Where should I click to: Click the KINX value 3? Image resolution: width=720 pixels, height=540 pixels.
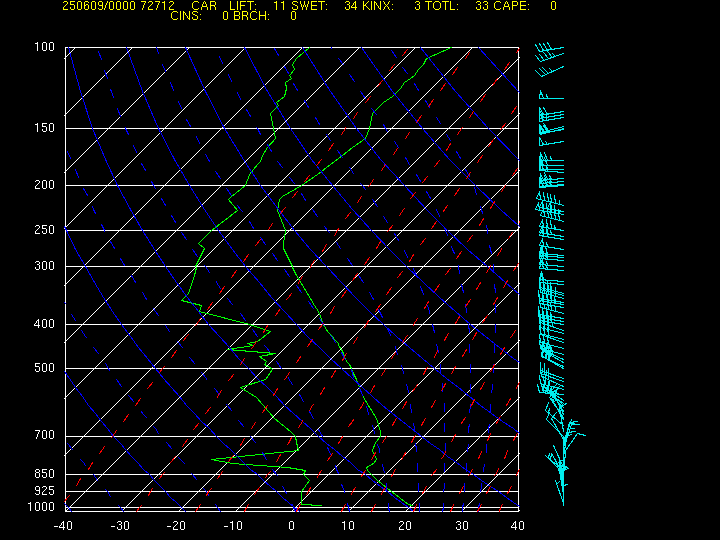[x=417, y=6]
